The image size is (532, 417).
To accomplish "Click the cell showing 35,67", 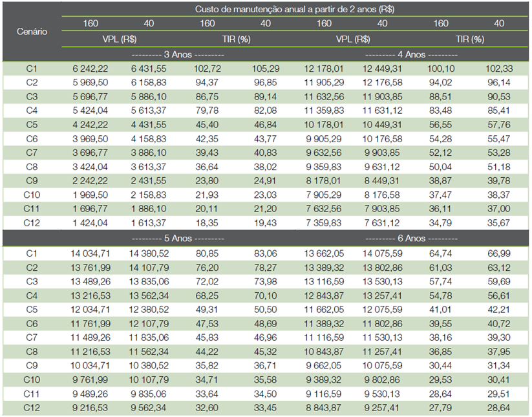I will [x=499, y=223].
